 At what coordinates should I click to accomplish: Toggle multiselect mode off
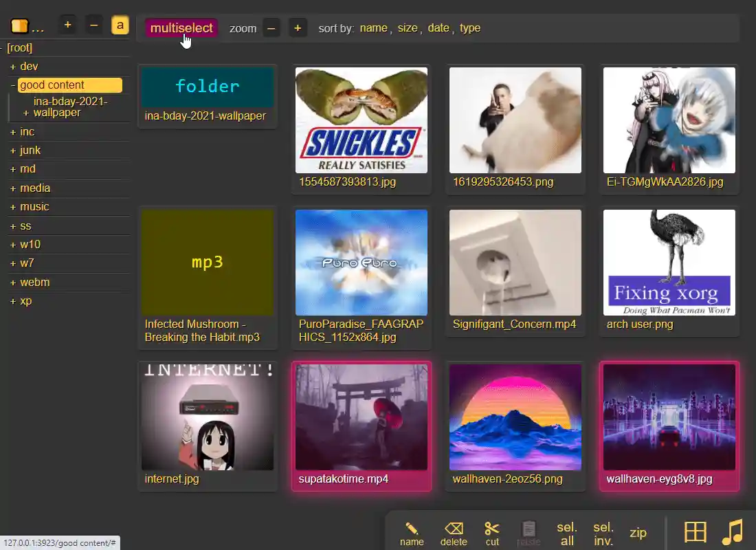[x=181, y=28]
